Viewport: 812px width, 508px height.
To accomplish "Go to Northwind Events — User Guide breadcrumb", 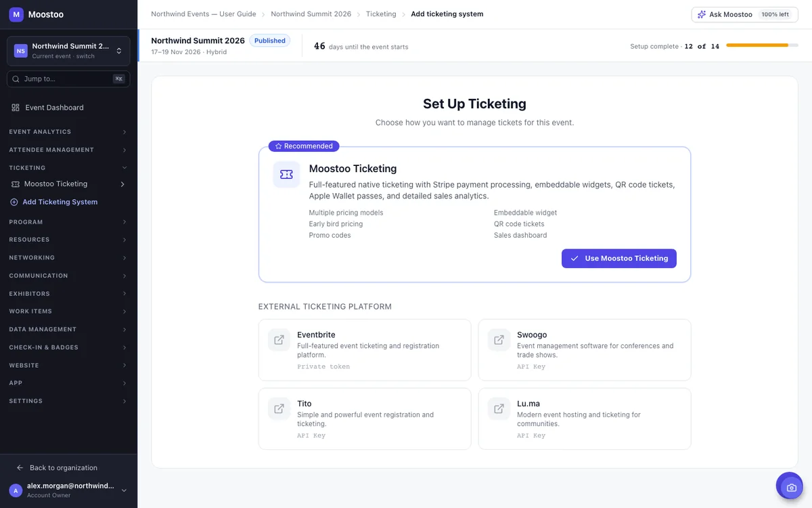I will [x=204, y=14].
